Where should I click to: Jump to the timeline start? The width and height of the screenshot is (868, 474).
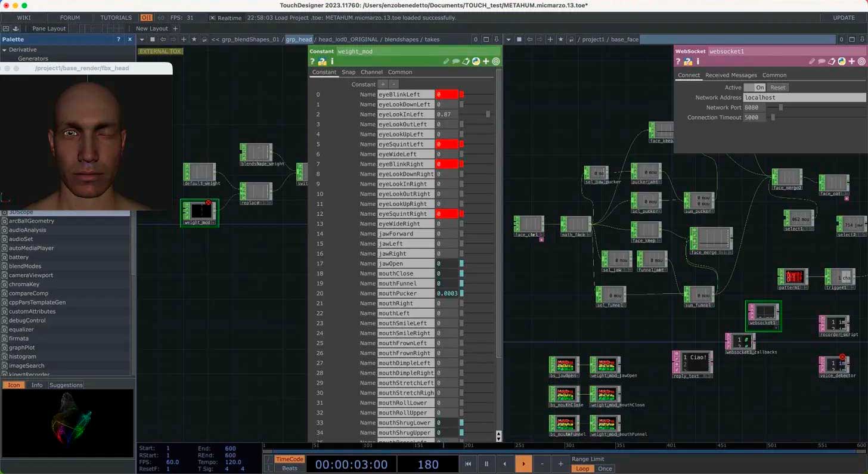coord(468,464)
